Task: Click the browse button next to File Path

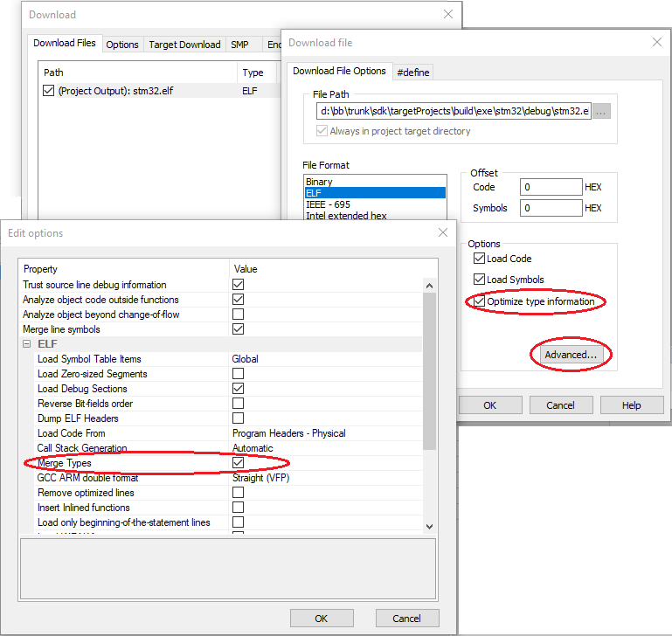Action: (601, 111)
